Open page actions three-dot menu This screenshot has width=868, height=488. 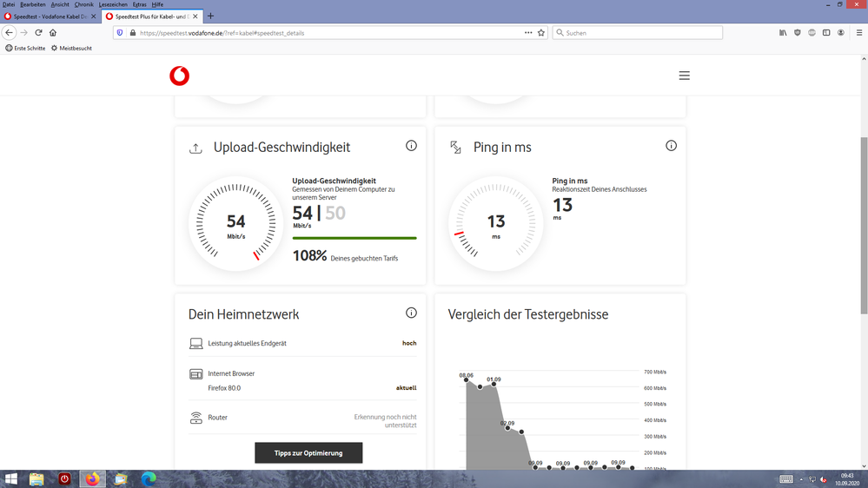[x=528, y=33]
